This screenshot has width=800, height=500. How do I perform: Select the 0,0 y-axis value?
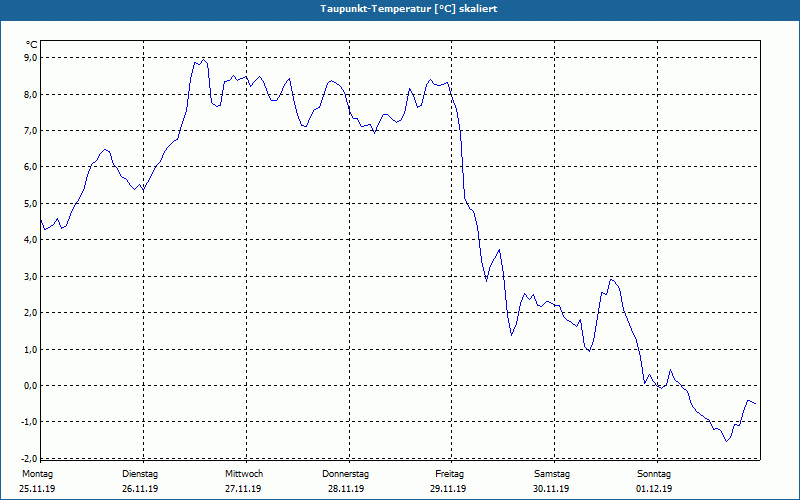coord(31,386)
